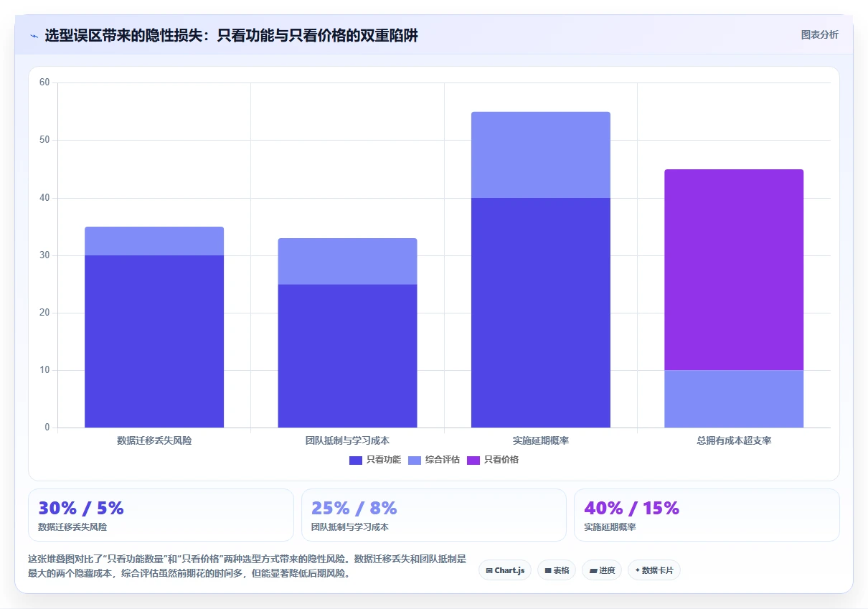The width and height of the screenshot is (868, 609).
Task: Click the 只看功能 bar segment for 实施延期概率
Action: 541,313
